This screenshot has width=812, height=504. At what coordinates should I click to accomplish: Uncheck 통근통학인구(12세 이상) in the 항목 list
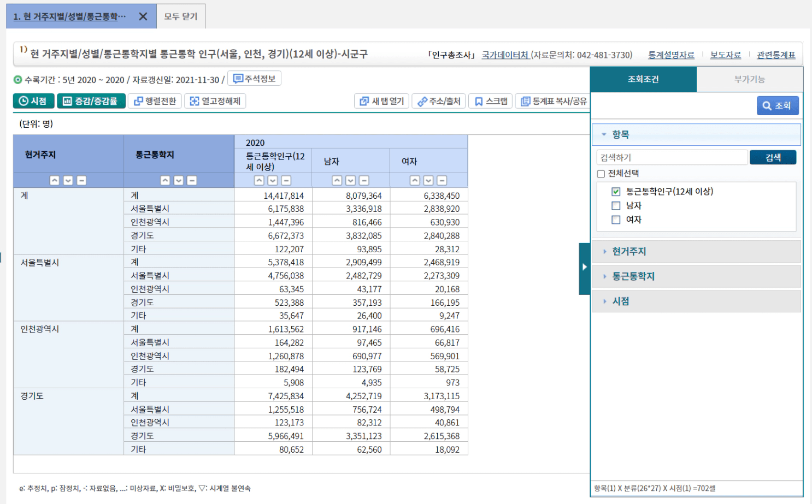click(x=616, y=192)
